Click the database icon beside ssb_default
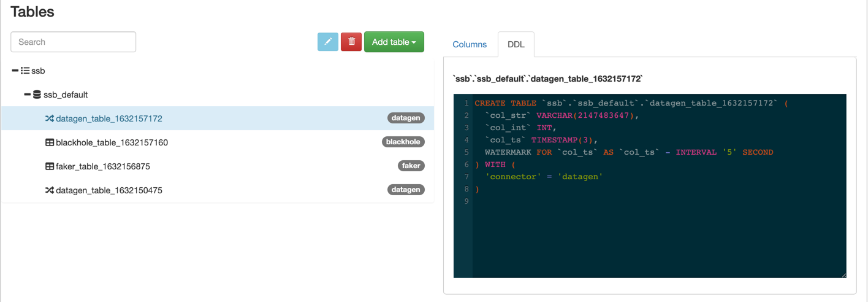 [x=37, y=95]
